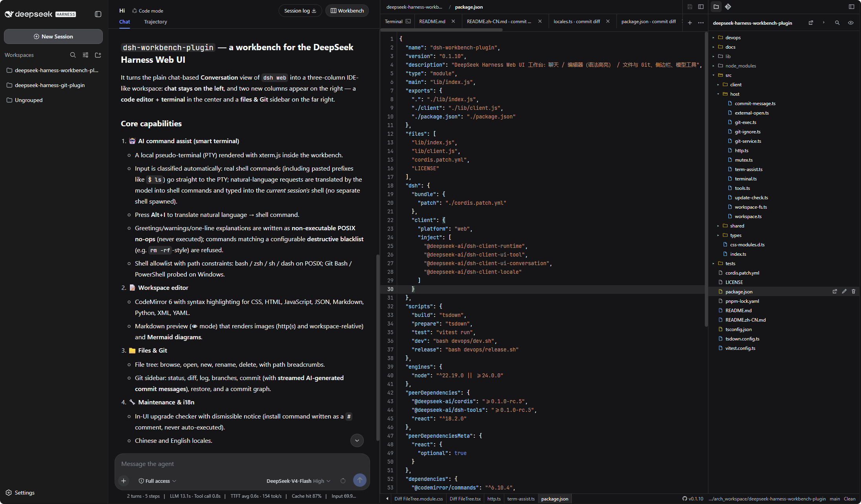Toggle Code mode label in chat header
The width and height of the screenshot is (861, 504).
pos(148,11)
